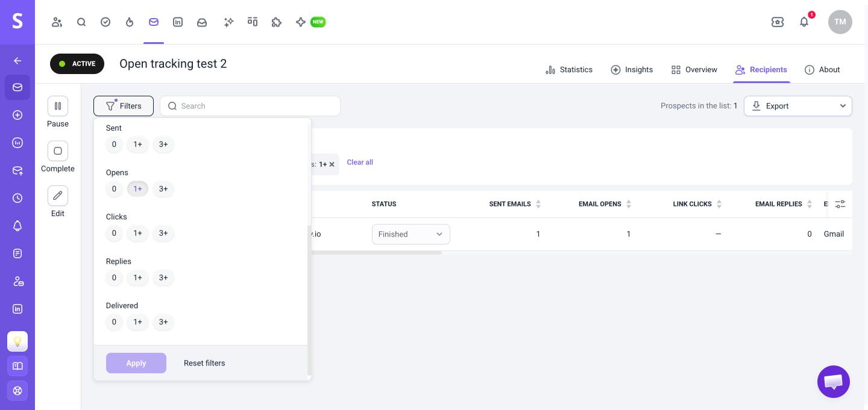
Task: Go back using the sidebar arrow
Action: tap(17, 61)
